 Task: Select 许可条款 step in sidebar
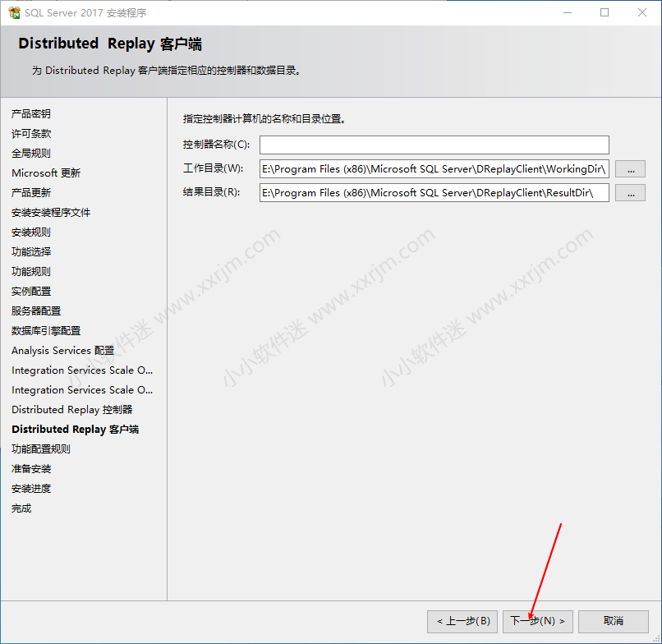31,133
